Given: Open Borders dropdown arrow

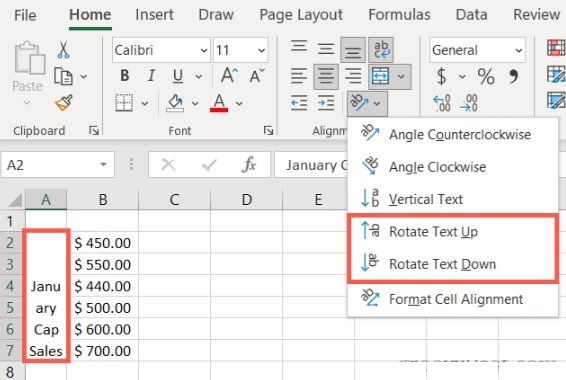Looking at the screenshot, I should 144,104.
